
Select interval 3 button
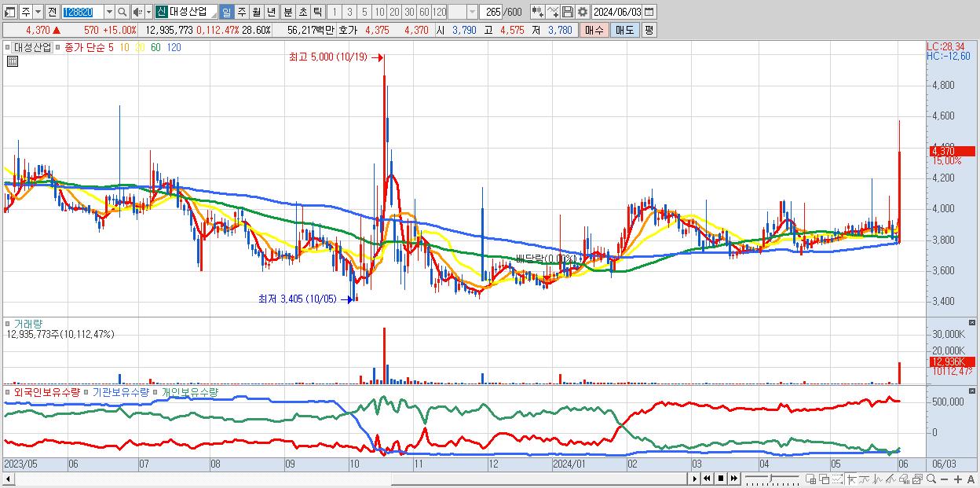click(x=349, y=12)
